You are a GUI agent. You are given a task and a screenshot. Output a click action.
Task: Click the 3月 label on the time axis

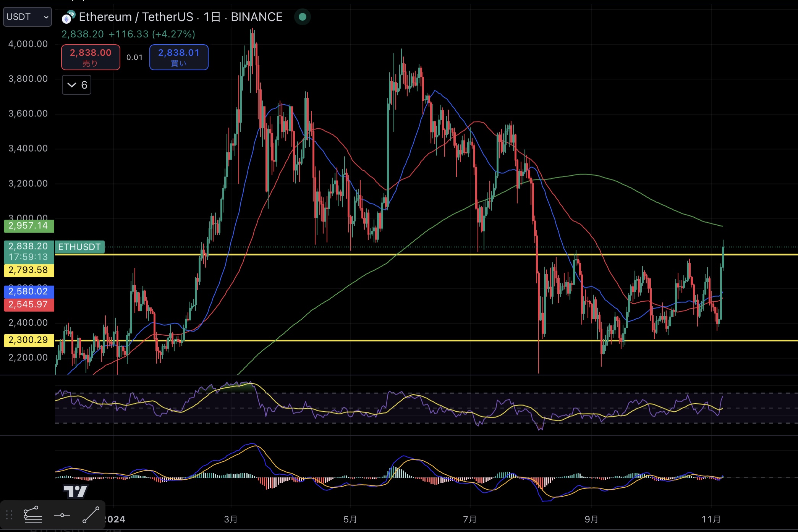tap(231, 519)
